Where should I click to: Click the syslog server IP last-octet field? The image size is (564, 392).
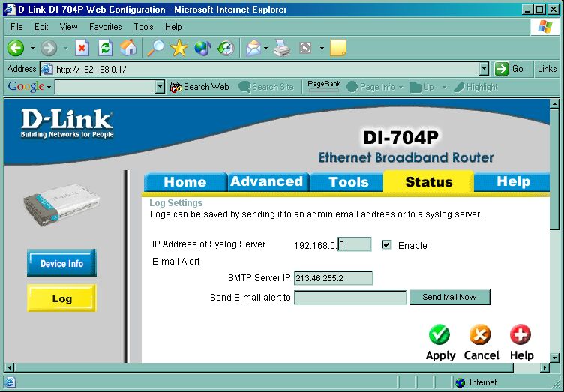tap(355, 244)
